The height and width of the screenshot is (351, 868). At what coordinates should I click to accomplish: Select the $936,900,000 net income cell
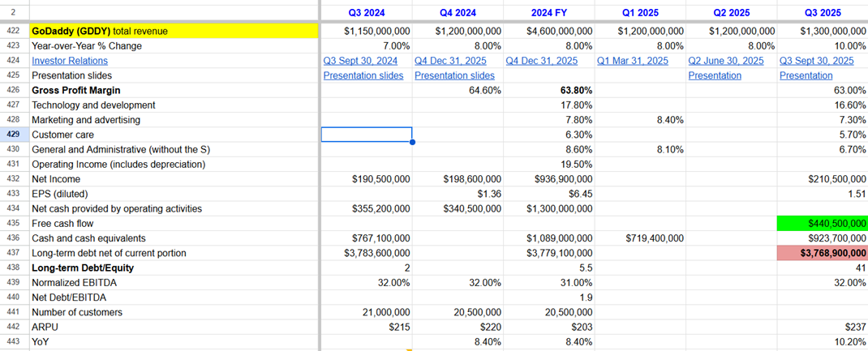pyautogui.click(x=549, y=179)
